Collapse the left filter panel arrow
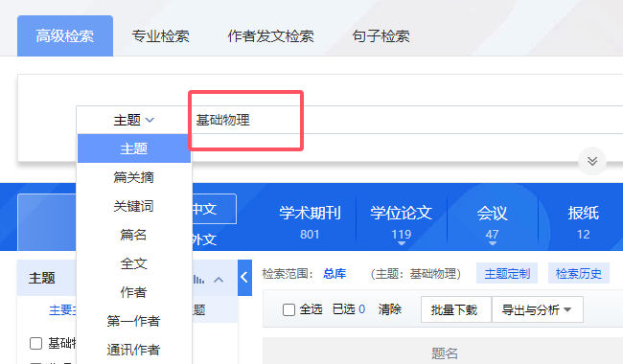623x364 pixels. (x=244, y=278)
